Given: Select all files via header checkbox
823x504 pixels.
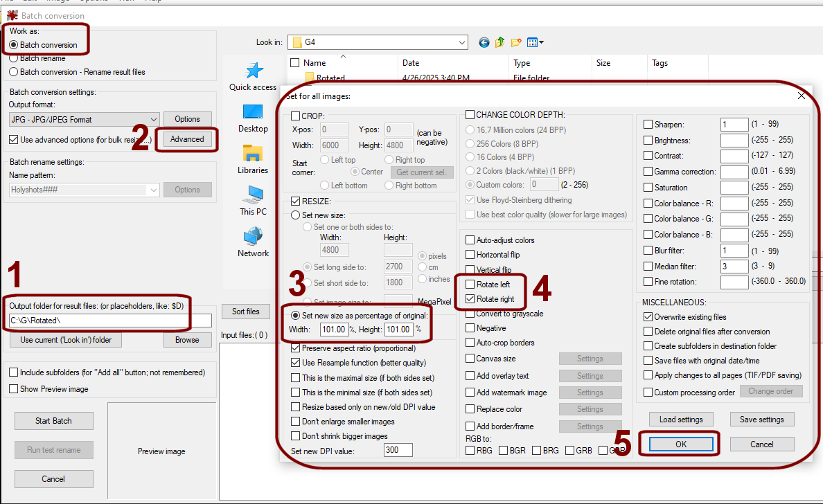Looking at the screenshot, I should tap(295, 63).
